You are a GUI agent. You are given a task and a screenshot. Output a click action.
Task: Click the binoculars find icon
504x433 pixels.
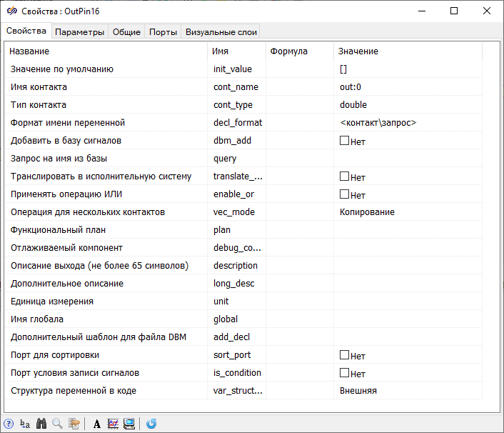(41, 424)
